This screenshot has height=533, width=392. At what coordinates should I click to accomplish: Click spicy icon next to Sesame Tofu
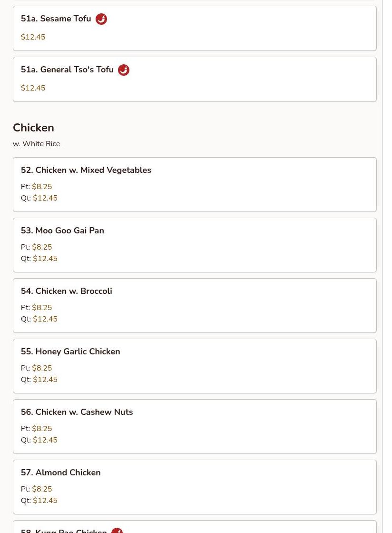(101, 19)
